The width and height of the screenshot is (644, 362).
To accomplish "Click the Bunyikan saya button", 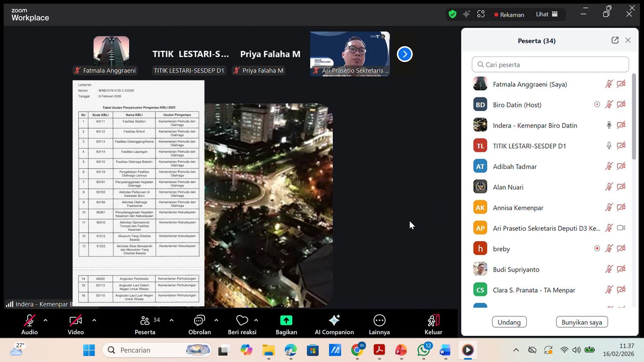I will point(582,322).
